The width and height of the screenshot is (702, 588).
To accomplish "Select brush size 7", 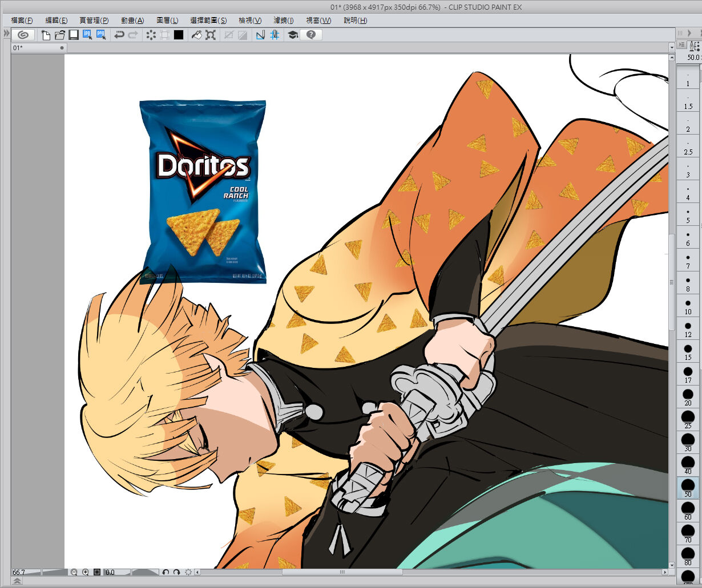I will [x=688, y=260].
